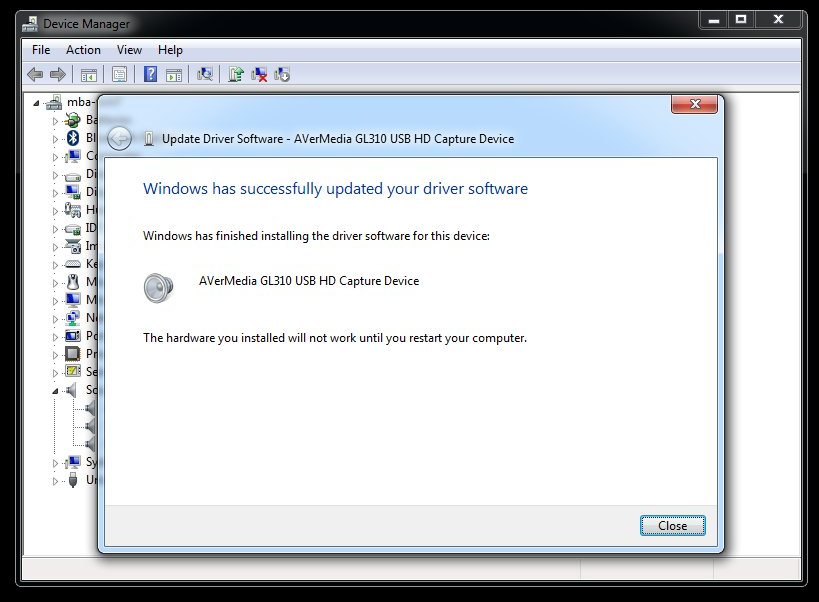Select the Universal Serial Bus plug icon
The width and height of the screenshot is (819, 602).
73,480
